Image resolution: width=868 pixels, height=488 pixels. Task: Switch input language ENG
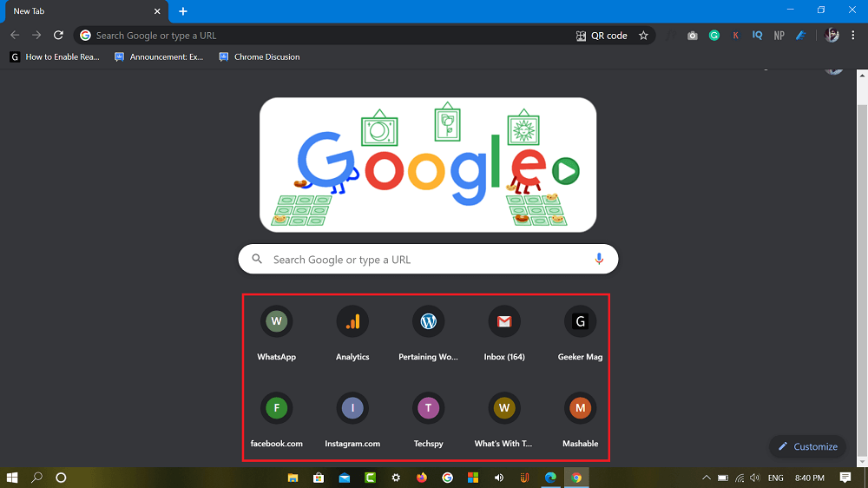click(x=775, y=478)
